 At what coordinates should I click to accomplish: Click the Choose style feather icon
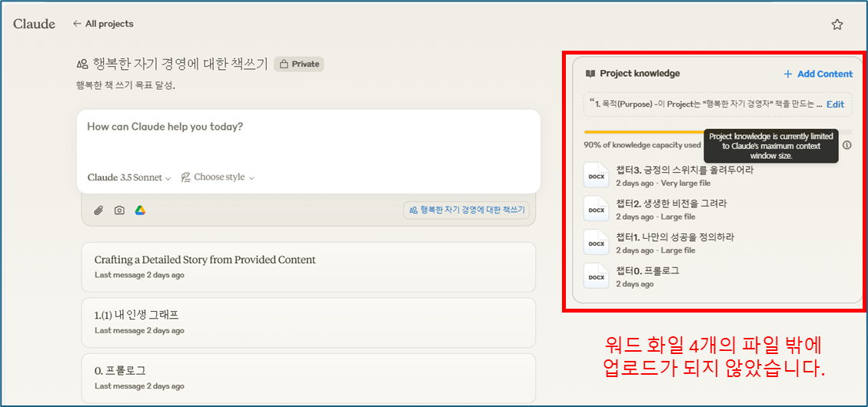185,177
